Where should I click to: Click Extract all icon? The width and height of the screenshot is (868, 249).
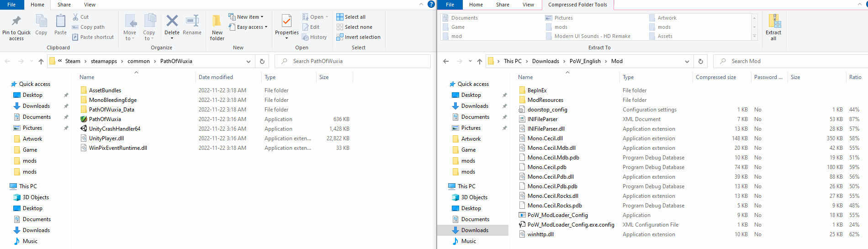tap(773, 21)
